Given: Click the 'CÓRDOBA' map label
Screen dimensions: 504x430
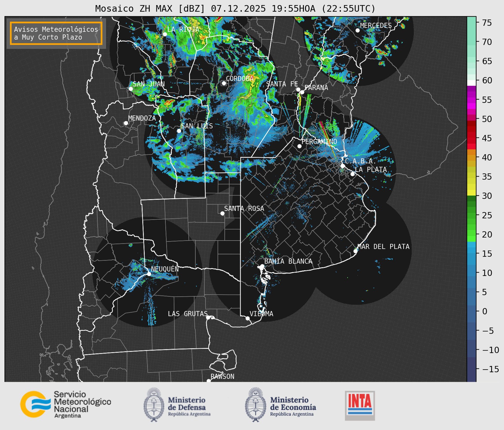Looking at the screenshot, I should coord(240,78).
